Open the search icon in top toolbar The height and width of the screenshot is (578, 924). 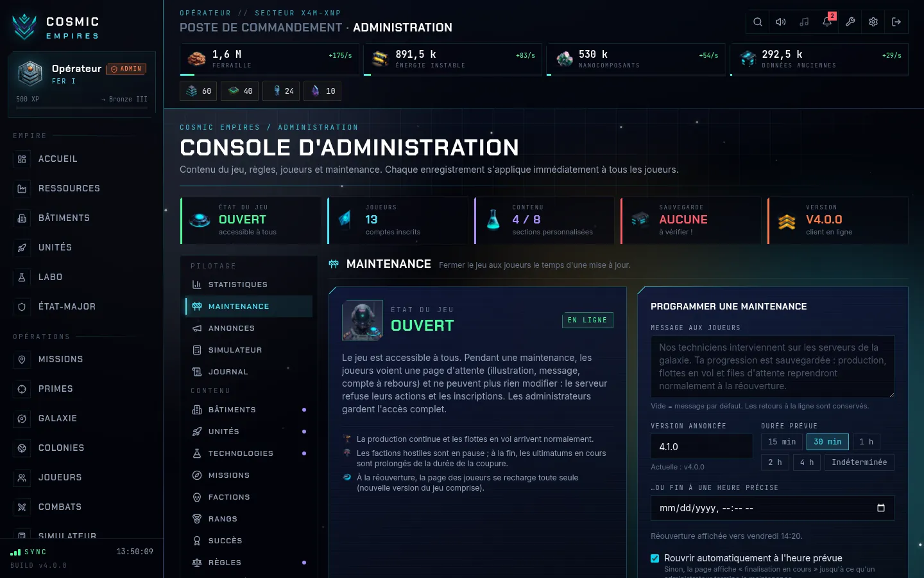click(758, 22)
